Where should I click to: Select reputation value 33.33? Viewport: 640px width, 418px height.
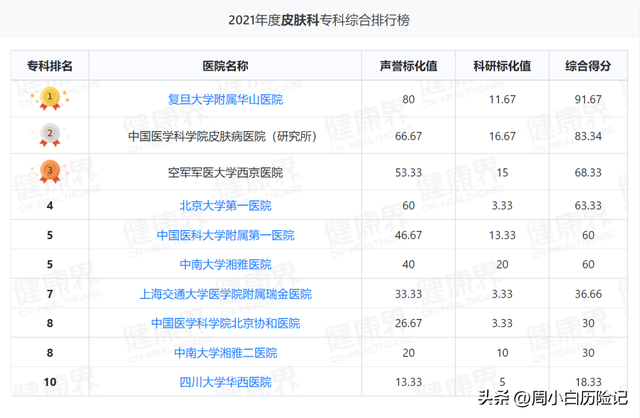[x=409, y=294]
